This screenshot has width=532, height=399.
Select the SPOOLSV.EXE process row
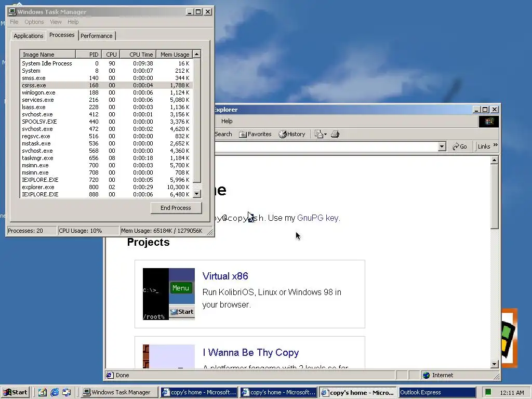(x=107, y=122)
